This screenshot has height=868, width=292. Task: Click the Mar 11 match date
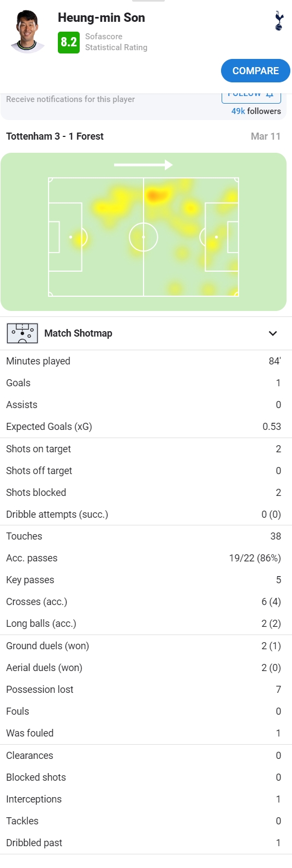coord(265,136)
